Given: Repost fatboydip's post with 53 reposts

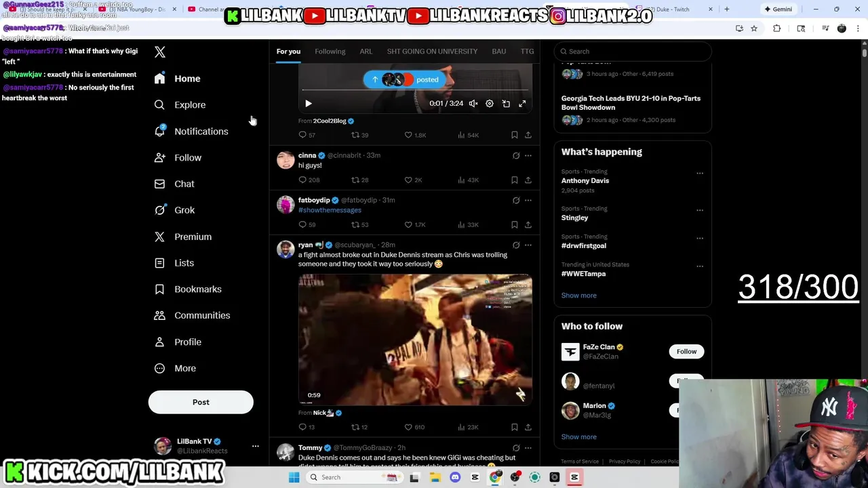Looking at the screenshot, I should pos(359,224).
